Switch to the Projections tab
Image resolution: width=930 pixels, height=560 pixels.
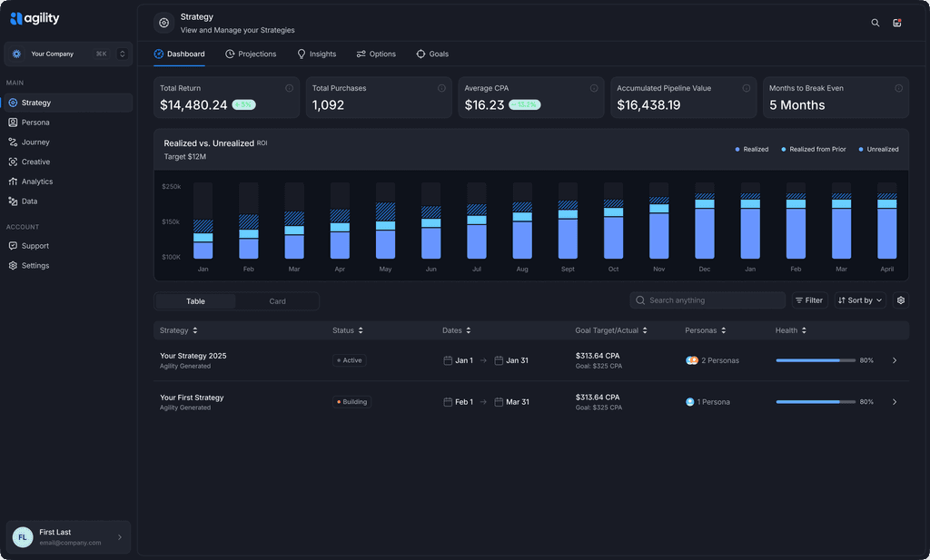(x=251, y=54)
